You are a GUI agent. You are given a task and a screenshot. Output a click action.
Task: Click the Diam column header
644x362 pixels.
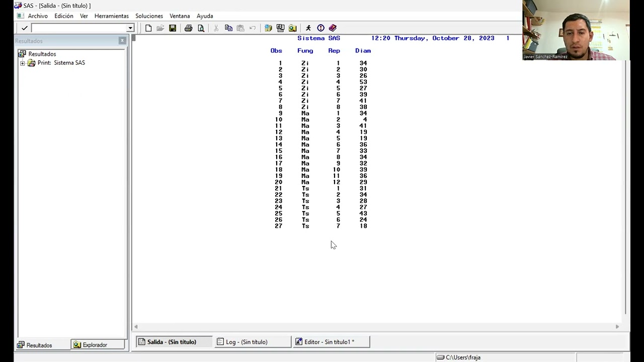tap(363, 51)
